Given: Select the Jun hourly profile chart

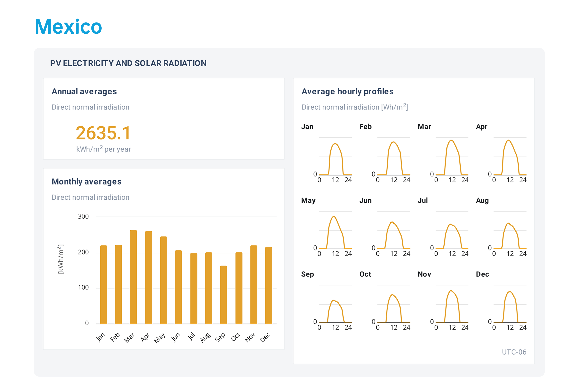Looking at the screenshot, I should point(394,230).
